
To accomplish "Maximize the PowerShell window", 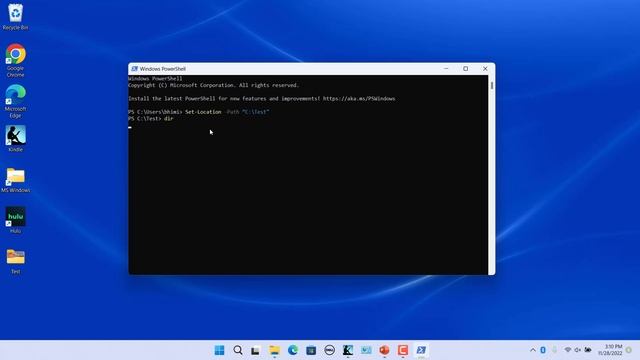I will pos(466,69).
